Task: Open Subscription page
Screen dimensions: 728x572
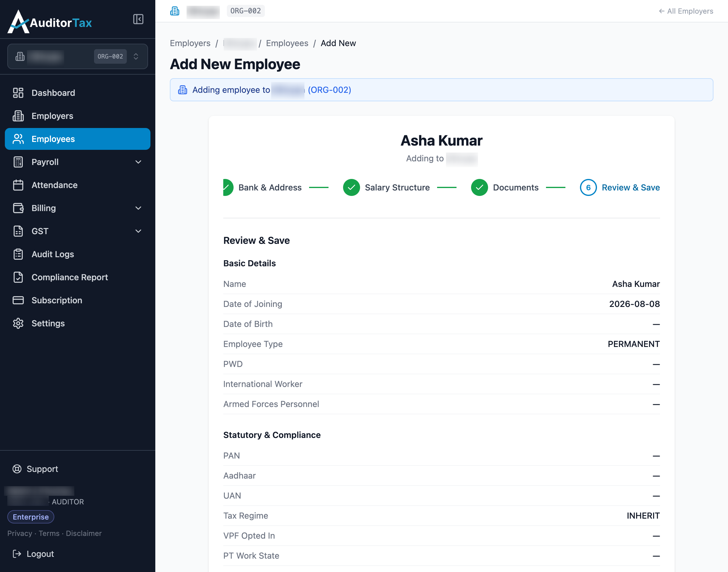Action: [x=77, y=300]
